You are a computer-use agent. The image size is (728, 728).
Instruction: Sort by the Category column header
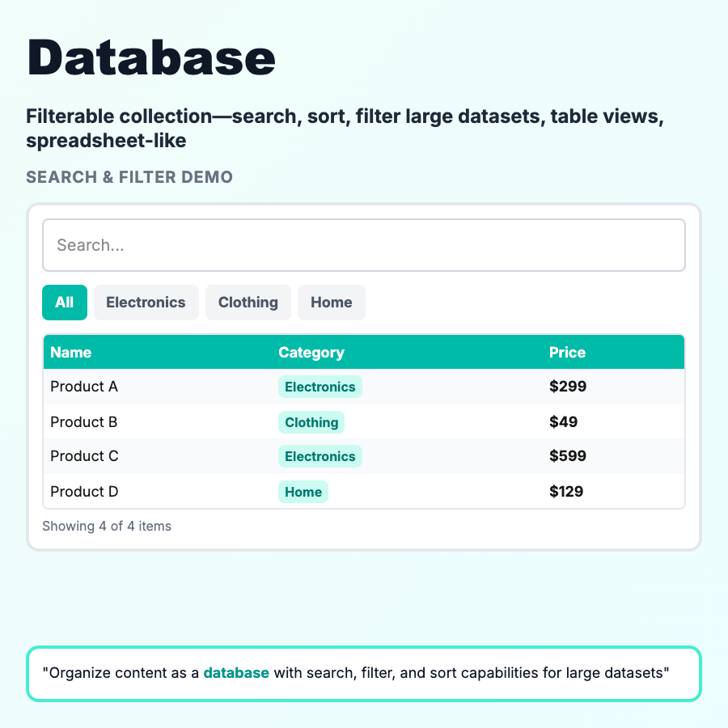coord(311,353)
